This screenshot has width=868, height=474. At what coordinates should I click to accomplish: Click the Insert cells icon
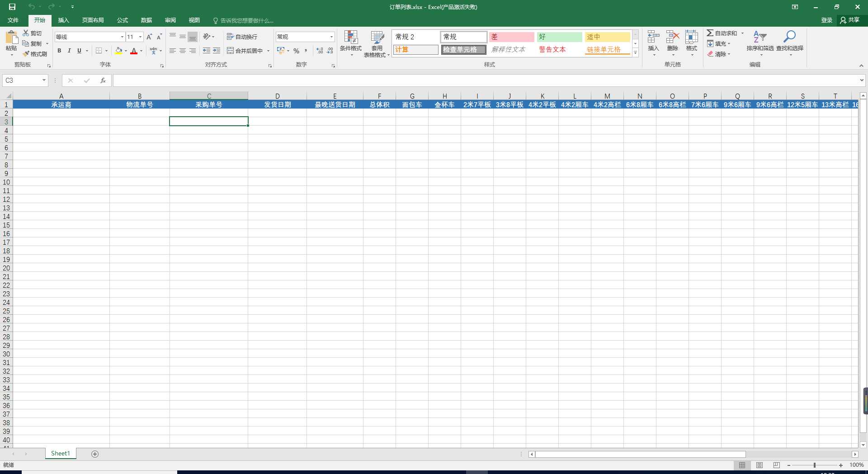(653, 38)
